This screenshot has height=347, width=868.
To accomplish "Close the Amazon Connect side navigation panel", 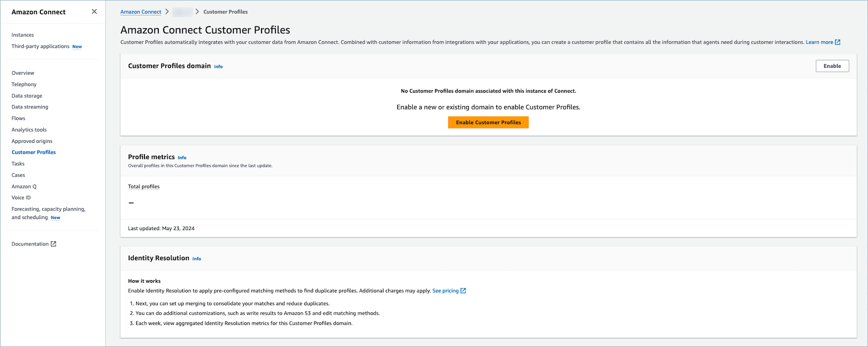I will click(94, 12).
